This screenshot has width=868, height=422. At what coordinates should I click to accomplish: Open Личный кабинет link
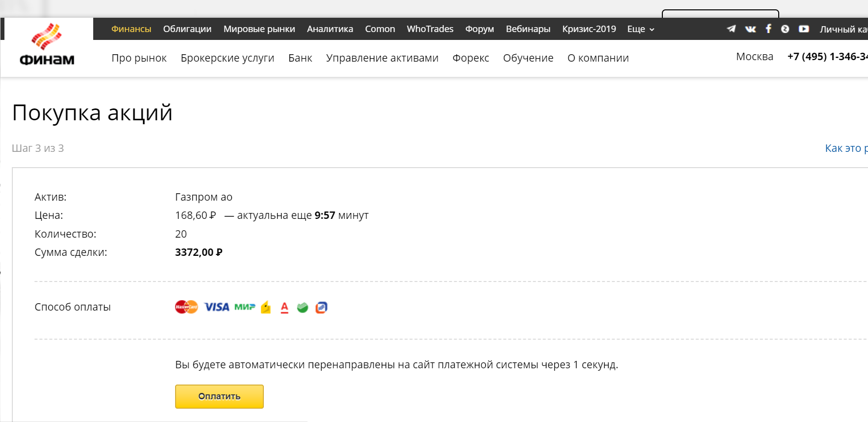843,30
